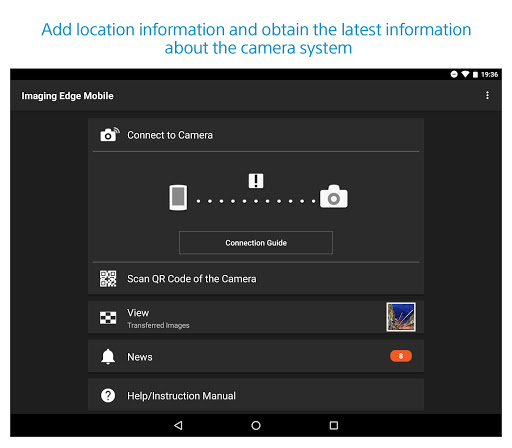The width and height of the screenshot is (512, 448).
Task: Tap the News bell icon
Action: tap(108, 357)
